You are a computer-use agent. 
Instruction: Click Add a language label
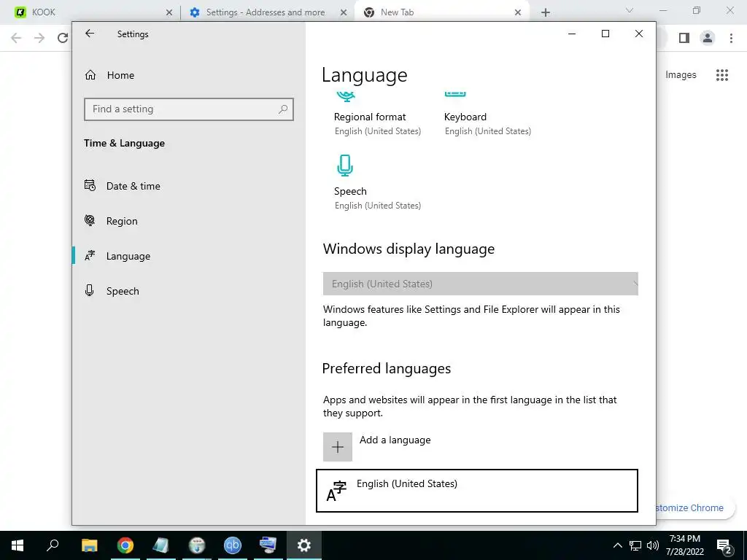[x=395, y=440]
